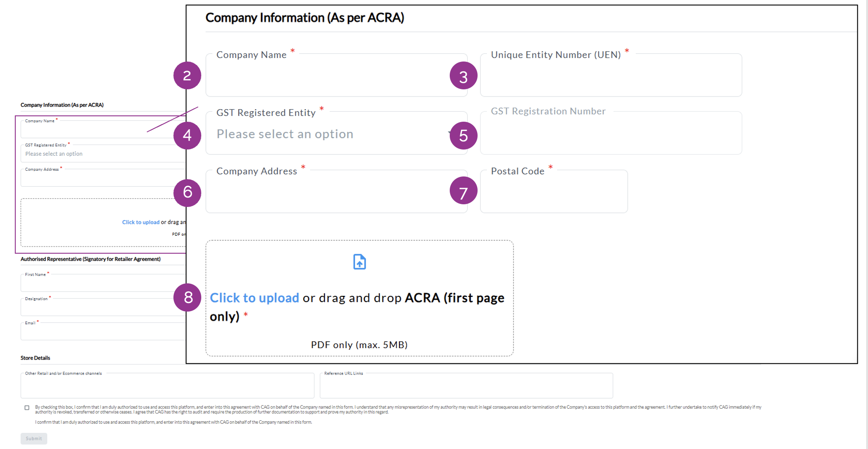Expand the small left-side GST Registered Entity dropdown
Screen dimensions: 868x449
(x=103, y=154)
